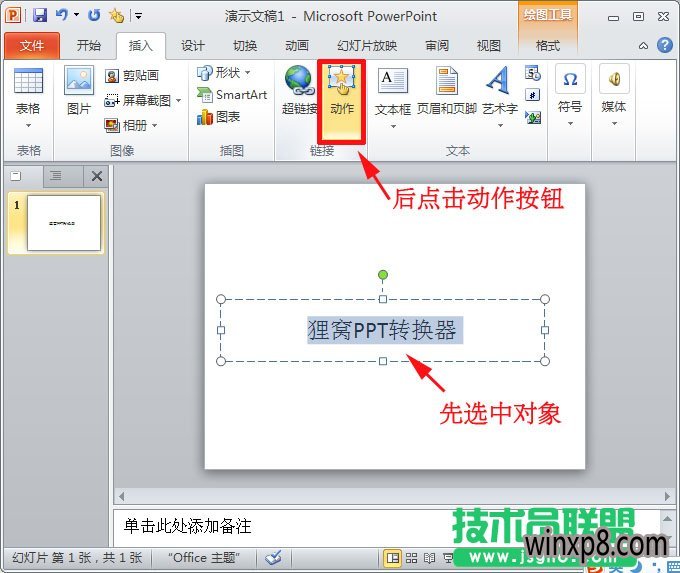Click the 超链接 hyperlink button

(299, 90)
